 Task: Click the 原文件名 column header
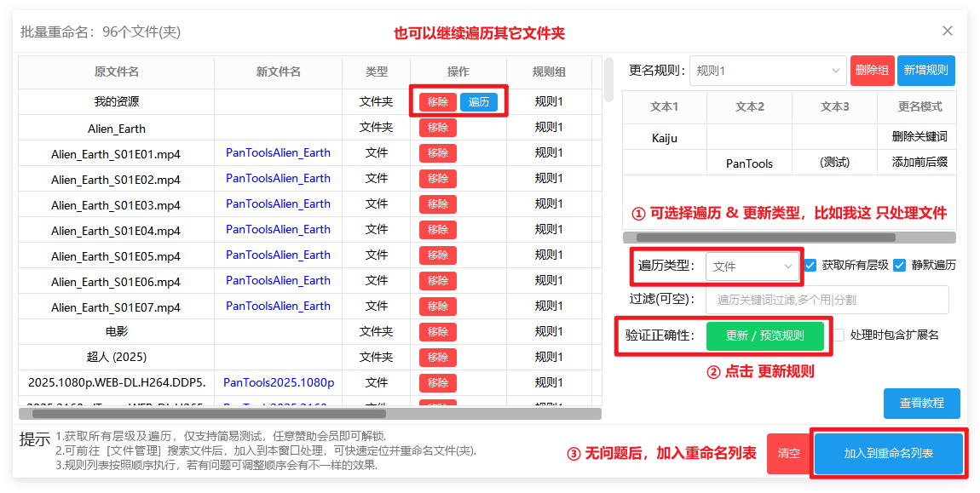coord(117,72)
